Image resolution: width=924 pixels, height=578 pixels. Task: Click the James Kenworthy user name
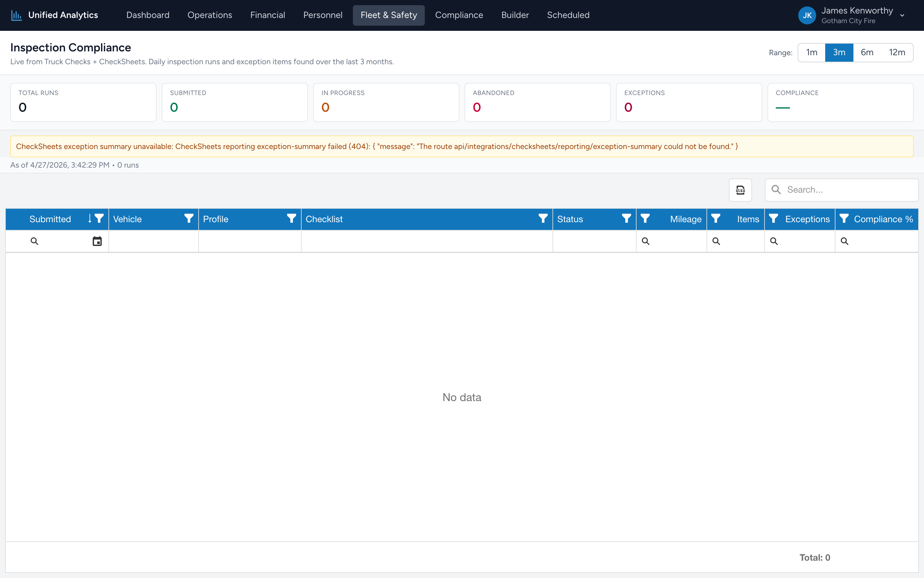[x=857, y=11]
